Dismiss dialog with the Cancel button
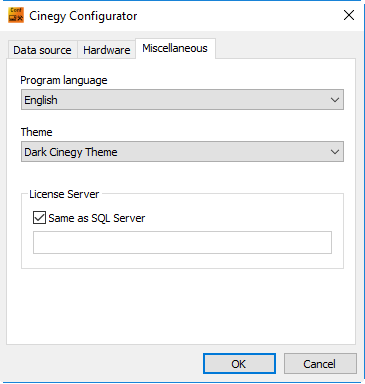This screenshot has width=365, height=384. pyautogui.click(x=320, y=364)
